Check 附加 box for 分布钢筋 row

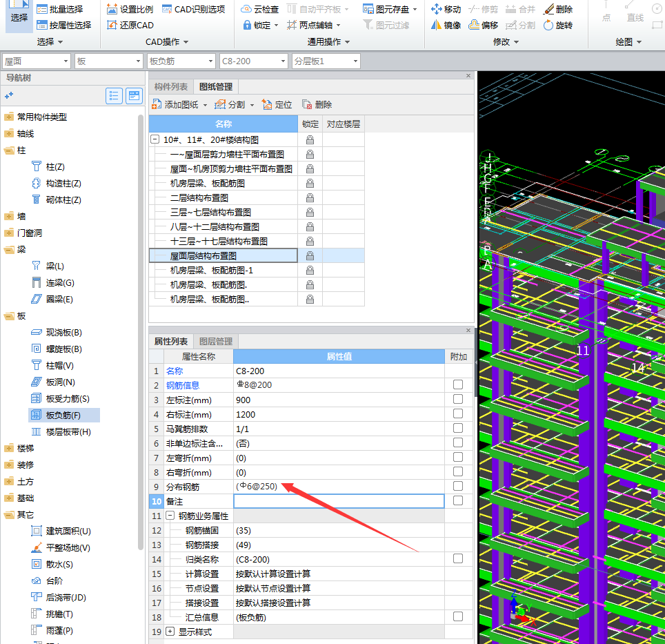458,486
